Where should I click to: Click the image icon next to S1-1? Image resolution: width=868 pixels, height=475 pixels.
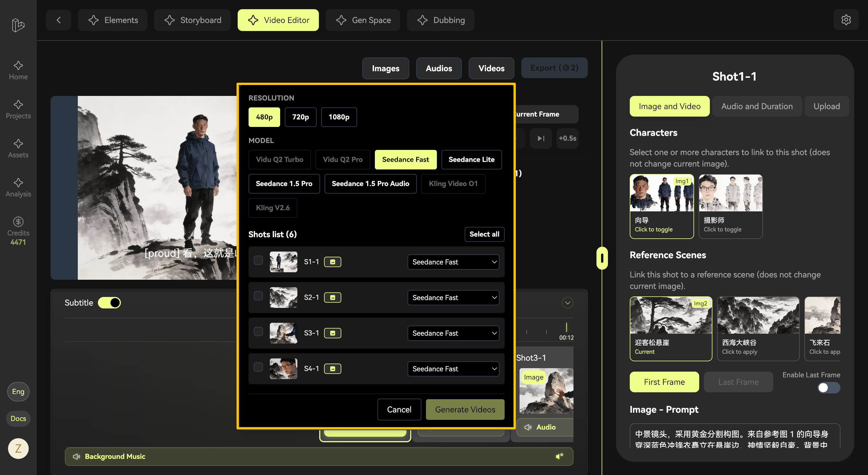(x=333, y=262)
